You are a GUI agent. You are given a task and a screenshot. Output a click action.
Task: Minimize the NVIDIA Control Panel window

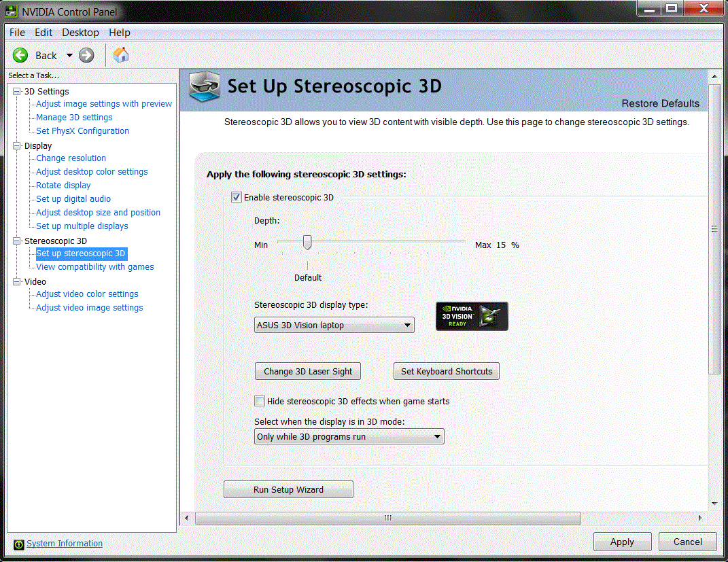pos(649,8)
